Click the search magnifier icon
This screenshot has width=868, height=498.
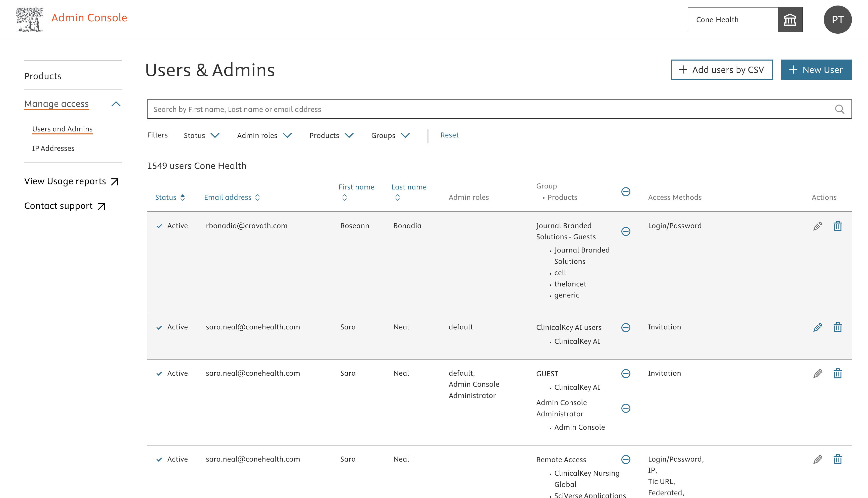coord(840,109)
